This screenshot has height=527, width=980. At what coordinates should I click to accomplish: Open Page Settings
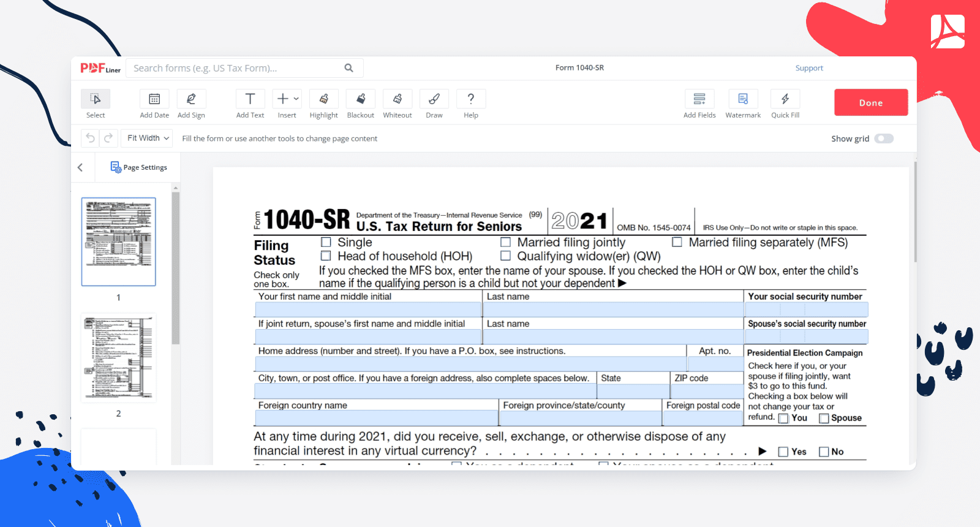139,167
